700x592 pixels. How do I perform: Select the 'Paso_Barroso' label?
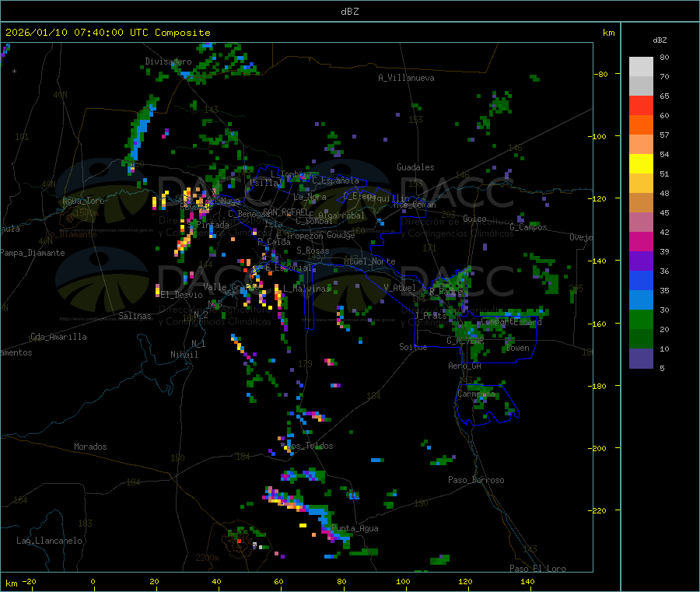[x=476, y=480]
